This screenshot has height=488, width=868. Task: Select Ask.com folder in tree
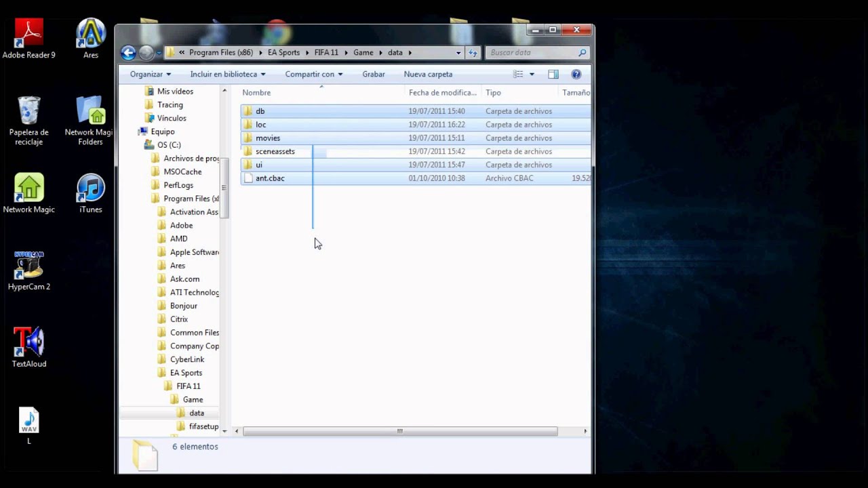[x=184, y=279]
